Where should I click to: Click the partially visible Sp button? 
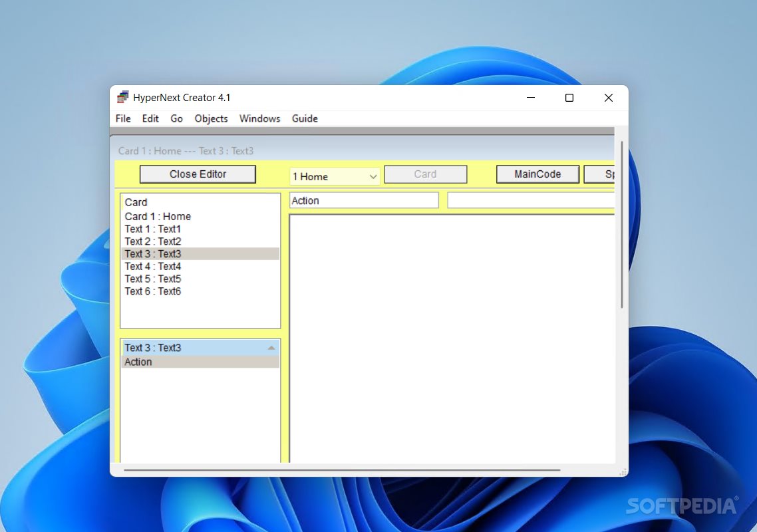click(599, 174)
